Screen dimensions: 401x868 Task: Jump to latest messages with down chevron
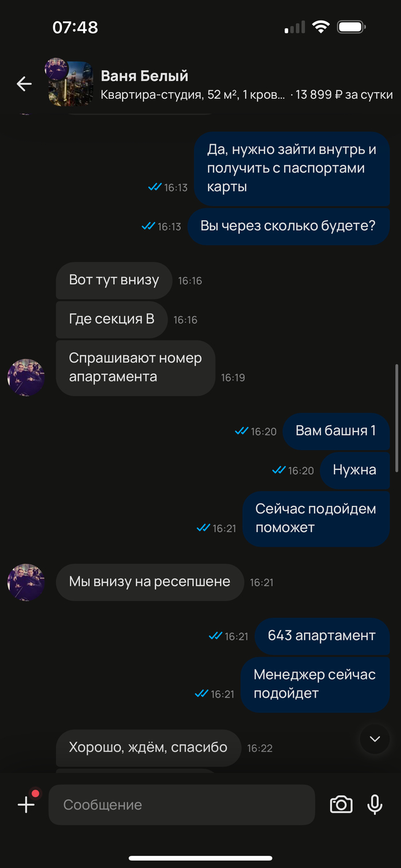coord(375,739)
